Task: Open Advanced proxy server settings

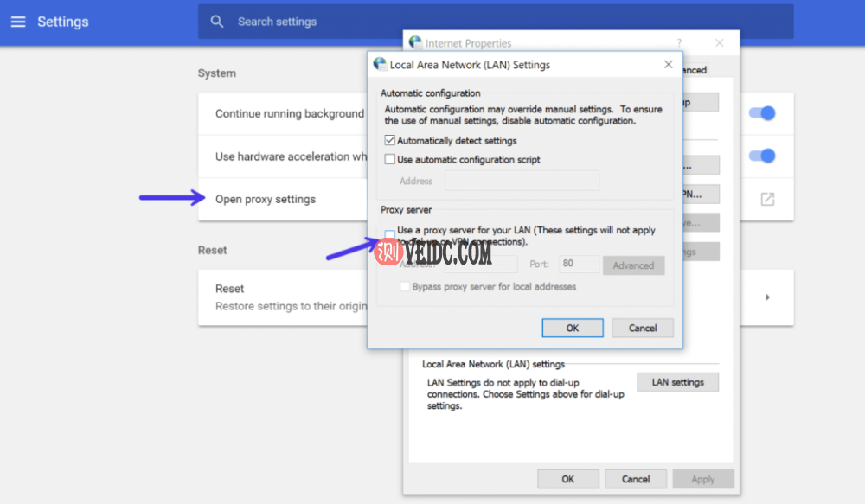Action: [x=633, y=265]
